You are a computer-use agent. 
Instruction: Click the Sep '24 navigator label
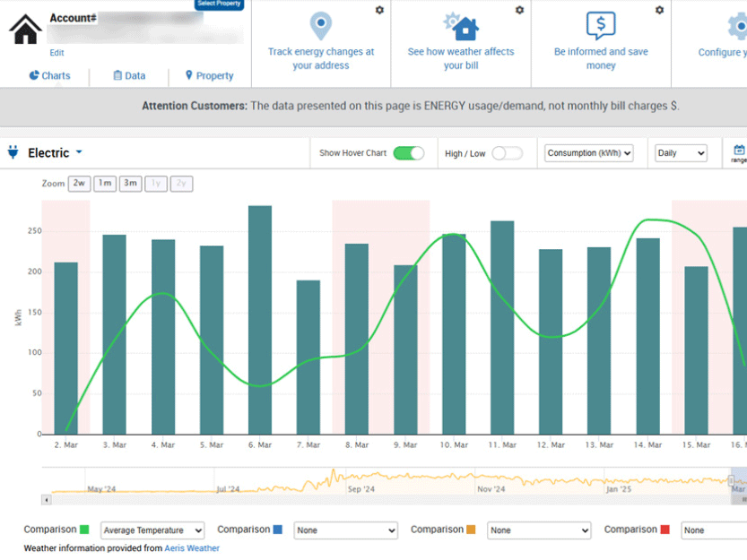(361, 489)
